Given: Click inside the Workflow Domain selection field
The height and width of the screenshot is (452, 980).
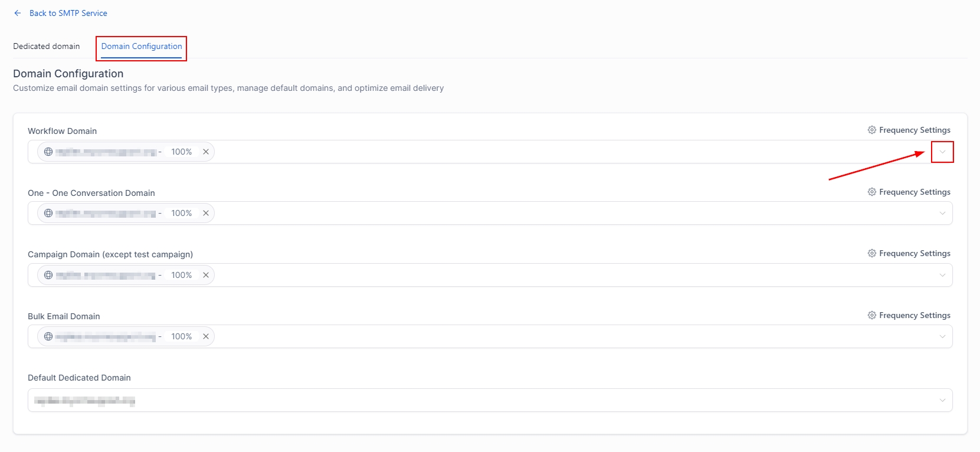Looking at the screenshot, I should click(490, 152).
